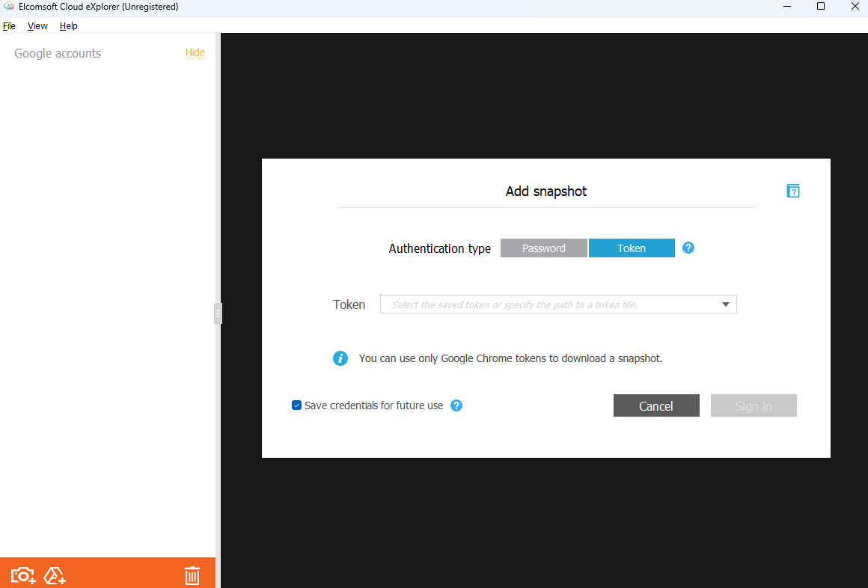Screen dimensions: 868x588
Task: Open the Help menu
Action: [x=69, y=26]
